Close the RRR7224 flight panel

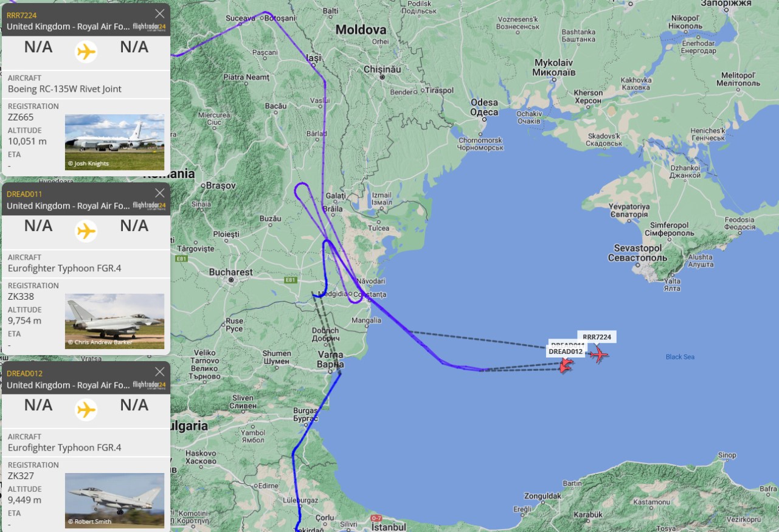point(160,13)
